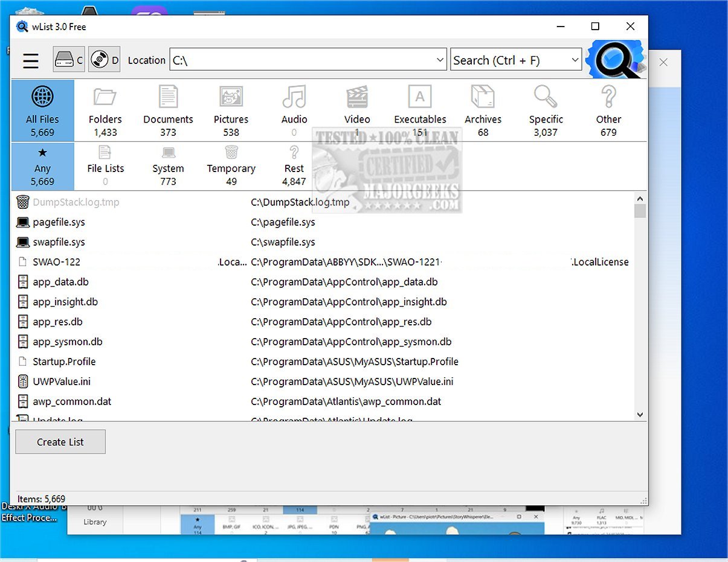The width and height of the screenshot is (728, 562).
Task: Click the ini file icon beside UWPValue.ini
Action: [23, 382]
